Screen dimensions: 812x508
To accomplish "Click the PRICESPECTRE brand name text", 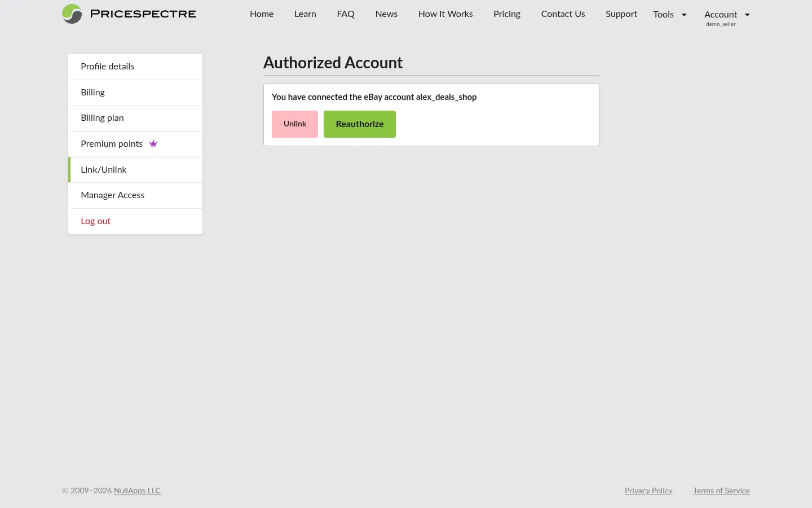I will coord(143,14).
